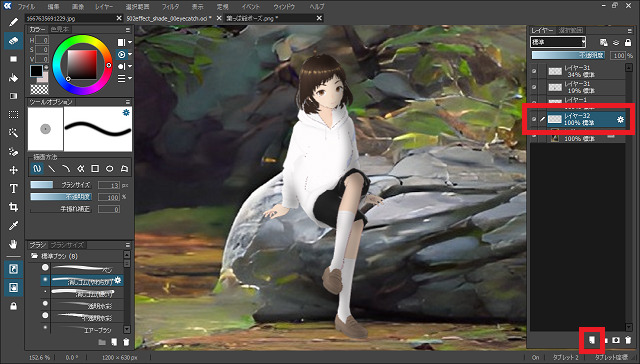Delete brush using brush panel trash icon
Image resolution: width=640 pixels, height=364 pixels.
click(126, 342)
